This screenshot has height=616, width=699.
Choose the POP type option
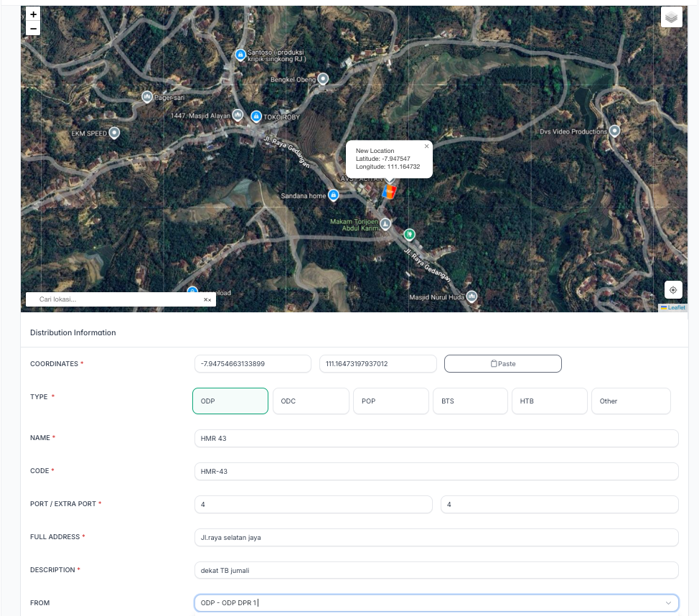click(x=390, y=401)
